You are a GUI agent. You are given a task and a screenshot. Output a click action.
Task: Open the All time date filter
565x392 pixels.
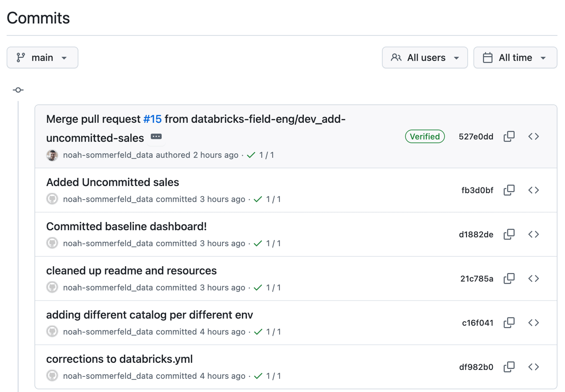coord(515,58)
